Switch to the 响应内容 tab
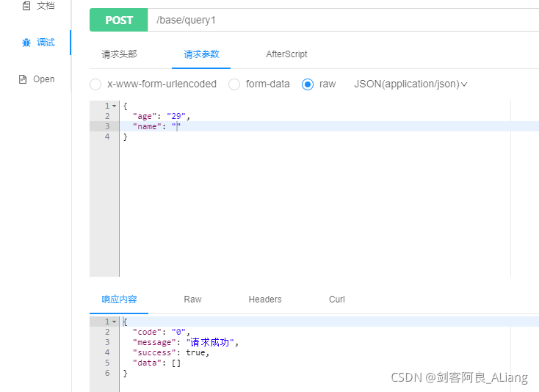539x392 pixels. pyautogui.click(x=119, y=300)
